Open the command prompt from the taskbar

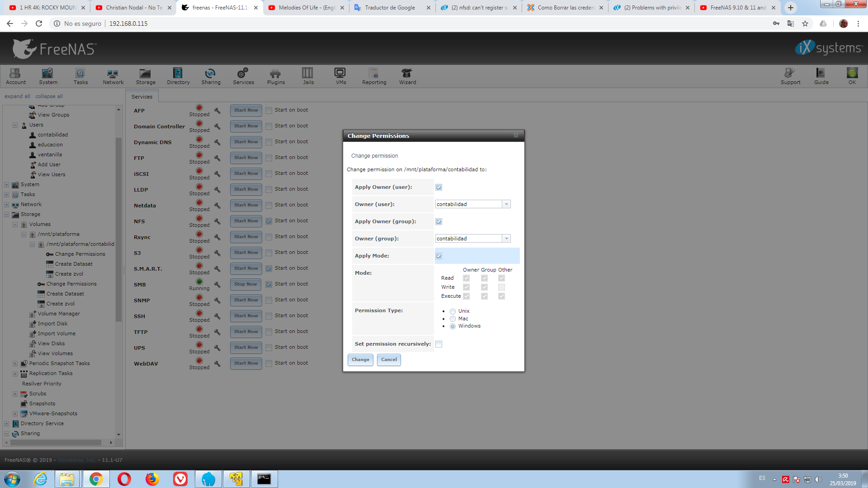coord(264,479)
